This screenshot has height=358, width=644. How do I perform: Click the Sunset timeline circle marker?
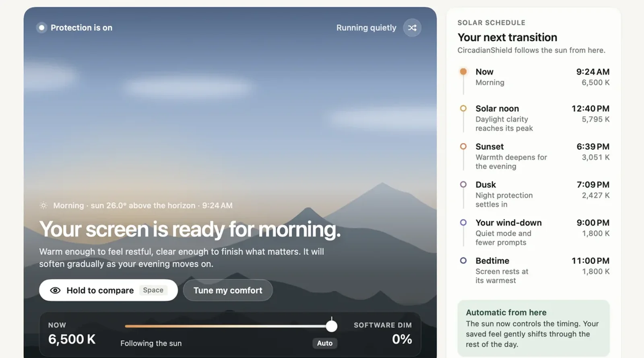(463, 146)
